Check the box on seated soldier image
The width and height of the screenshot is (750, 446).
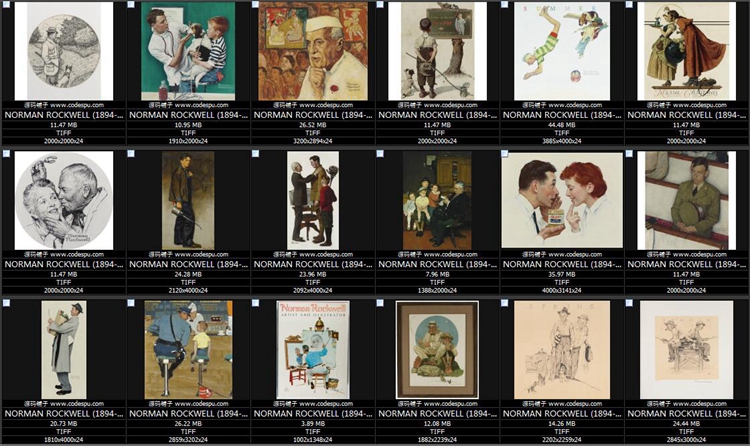(629, 154)
